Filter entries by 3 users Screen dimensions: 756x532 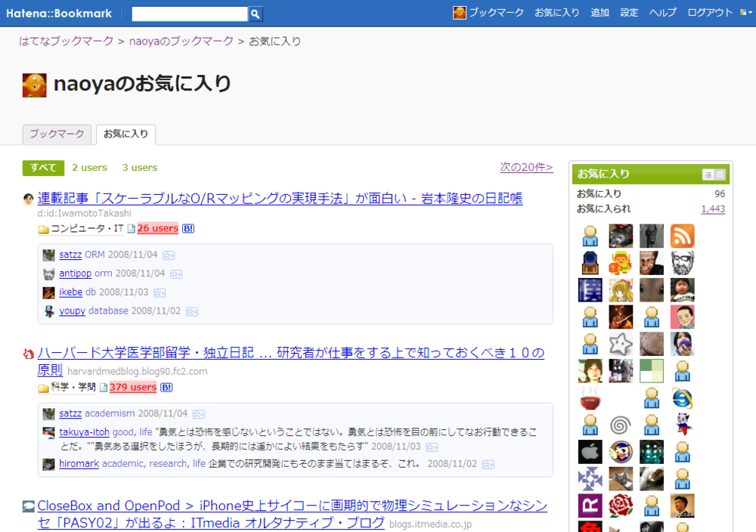pos(140,168)
